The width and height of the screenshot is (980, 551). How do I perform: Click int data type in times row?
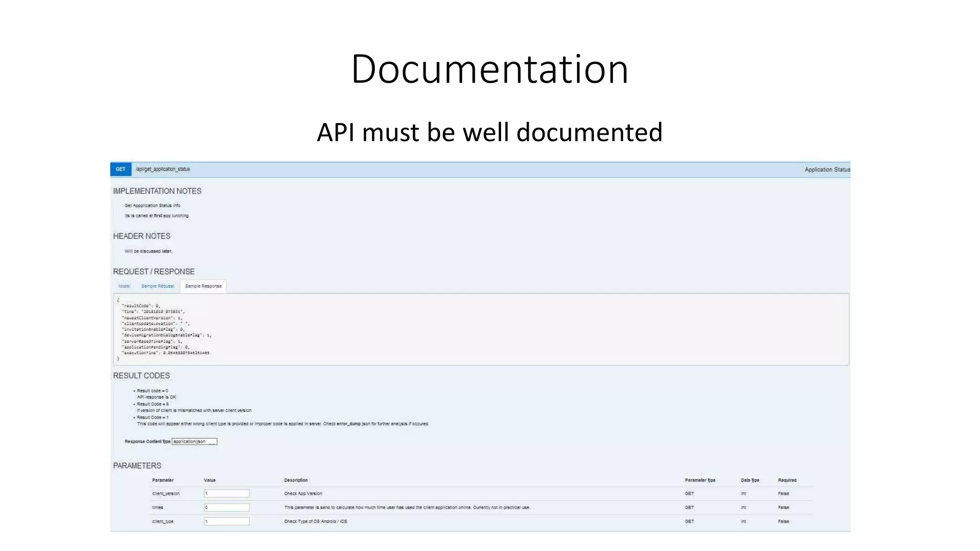pyautogui.click(x=743, y=507)
